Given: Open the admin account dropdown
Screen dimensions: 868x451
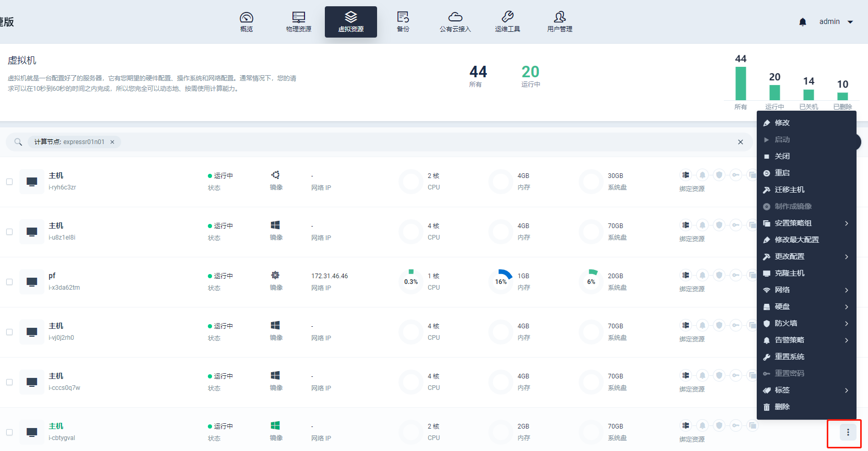Looking at the screenshot, I should pos(836,22).
